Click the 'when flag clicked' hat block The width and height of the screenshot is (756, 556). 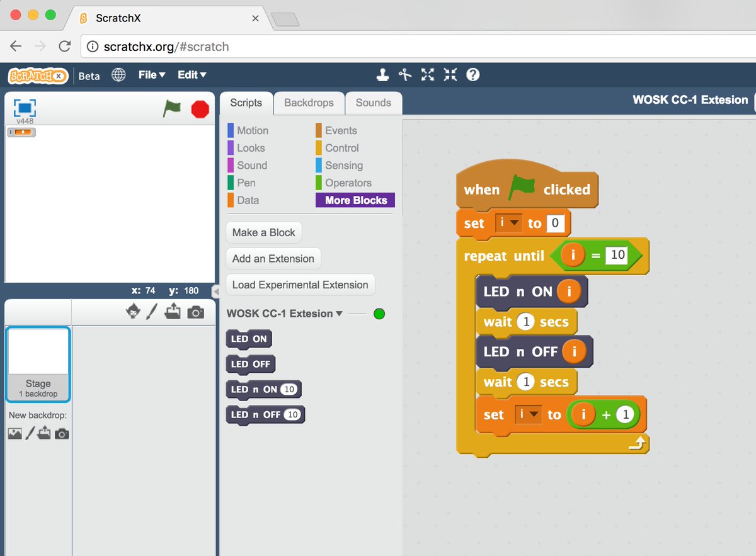[x=527, y=184]
